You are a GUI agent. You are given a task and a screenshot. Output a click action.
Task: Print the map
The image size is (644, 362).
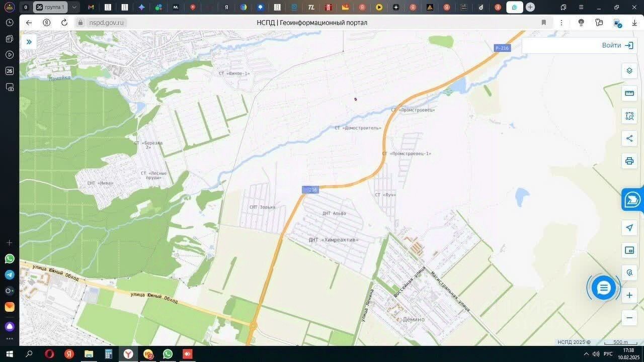[x=629, y=161]
